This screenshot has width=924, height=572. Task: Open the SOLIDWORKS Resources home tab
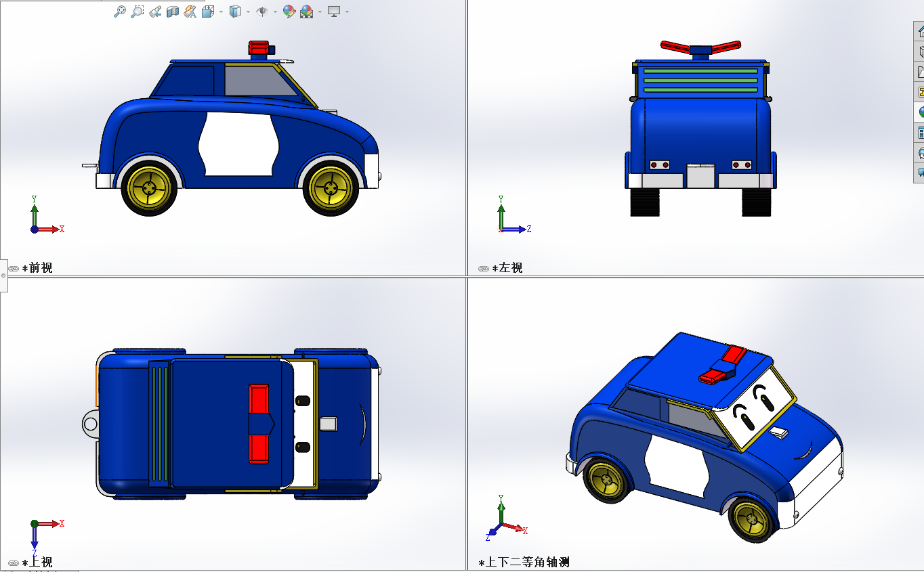(x=919, y=31)
